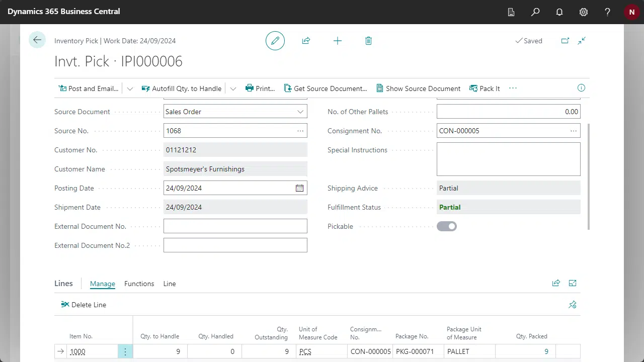This screenshot has width=644, height=362.
Task: Open the Manage tab in Lines
Action: pyautogui.click(x=103, y=284)
